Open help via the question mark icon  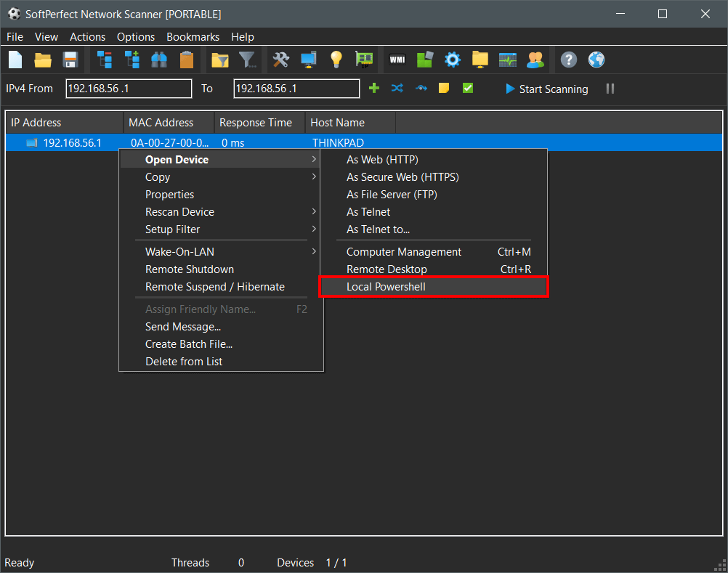click(569, 60)
